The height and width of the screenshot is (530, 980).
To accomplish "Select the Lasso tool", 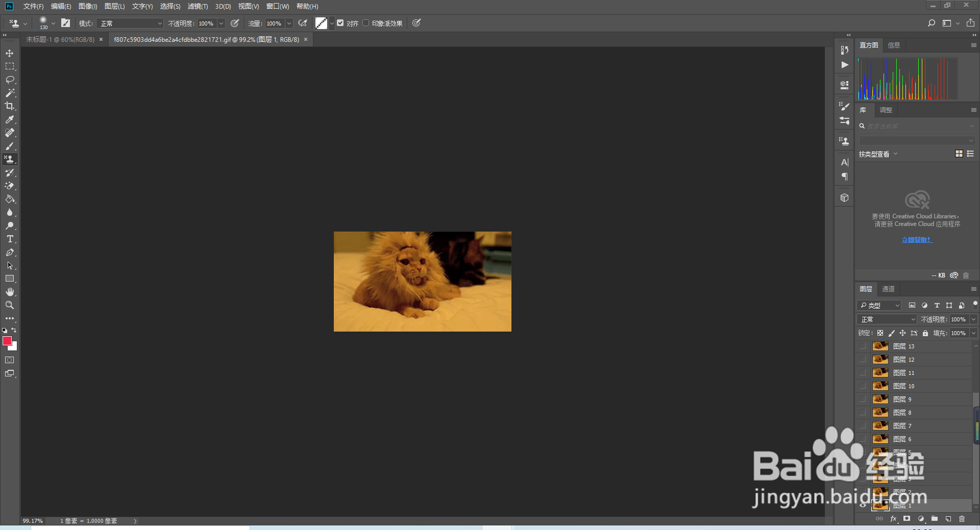I will click(10, 80).
